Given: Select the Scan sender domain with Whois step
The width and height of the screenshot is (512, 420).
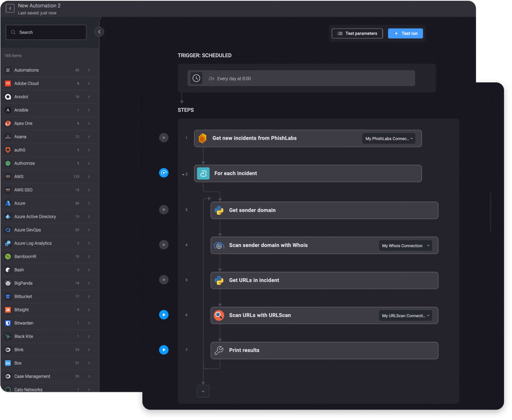Looking at the screenshot, I should coord(324,245).
